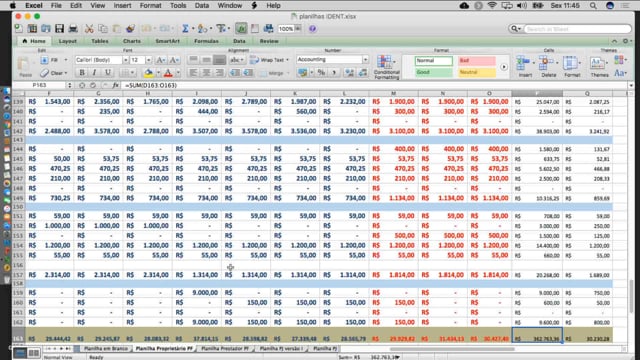
Task: Click the Print icon in toolbar
Action: point(73,29)
